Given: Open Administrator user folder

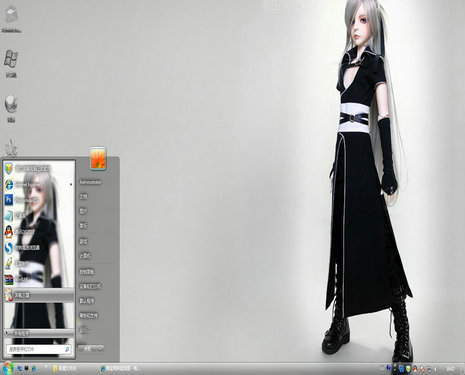Looking at the screenshot, I should [x=90, y=182].
